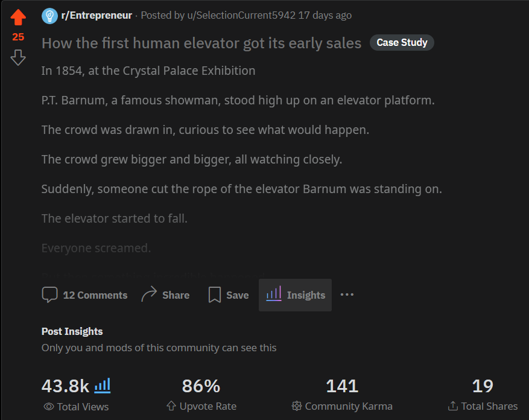529x420 pixels.
Task: Click the Share arrow icon
Action: [x=149, y=295]
